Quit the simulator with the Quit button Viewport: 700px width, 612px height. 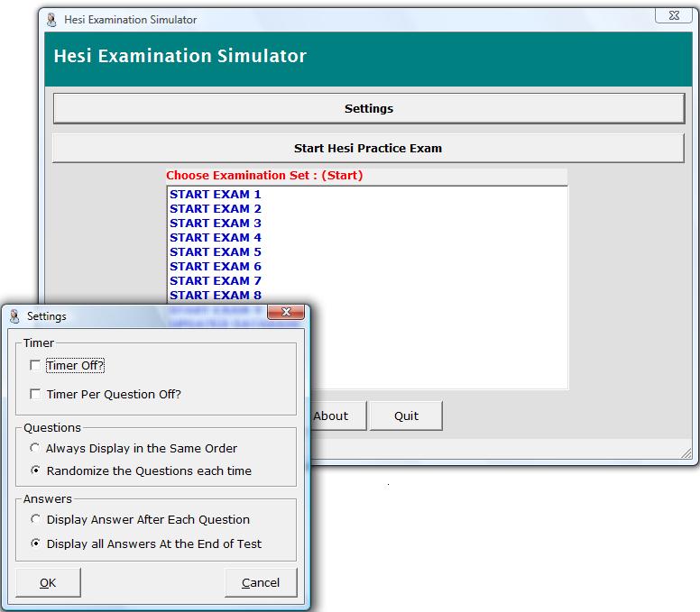pos(406,416)
